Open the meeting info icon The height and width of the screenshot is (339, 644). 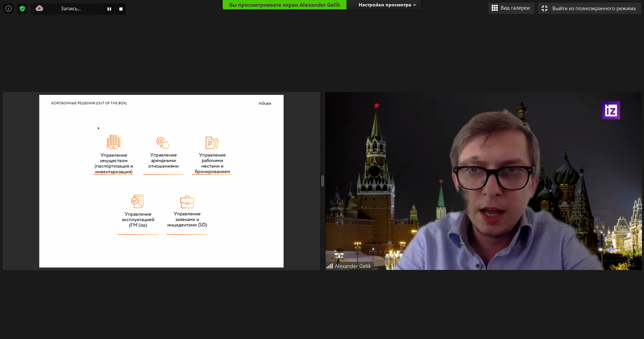coord(8,8)
